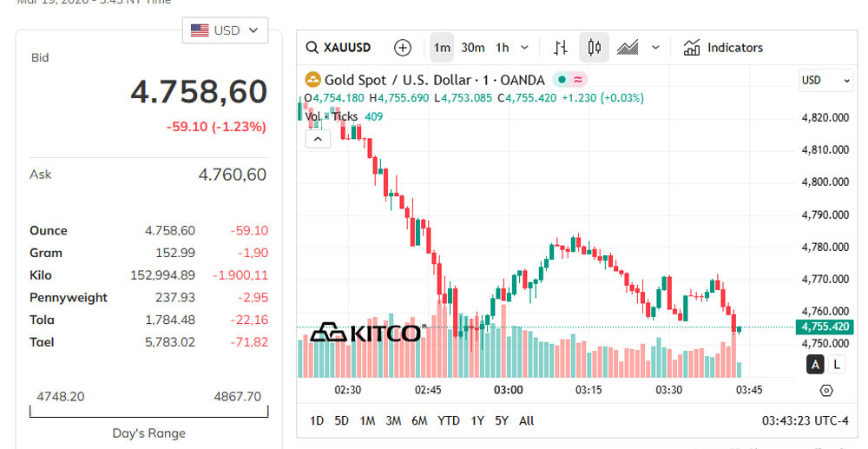
Task: Open chart price-axis USD currency selector
Action: tap(825, 80)
